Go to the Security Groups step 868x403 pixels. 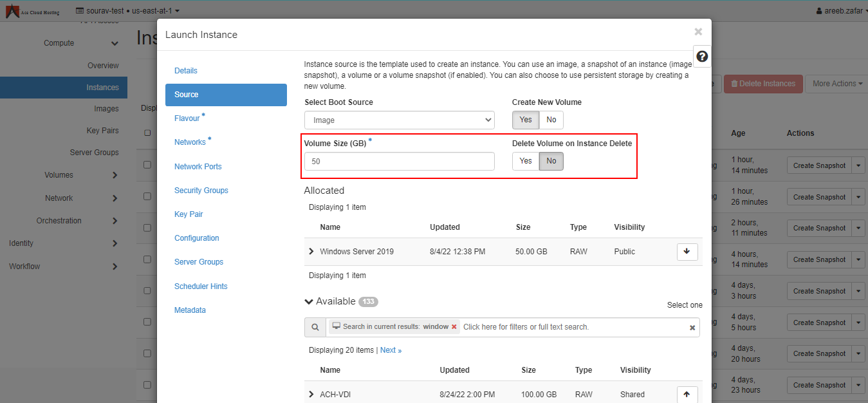tap(201, 191)
